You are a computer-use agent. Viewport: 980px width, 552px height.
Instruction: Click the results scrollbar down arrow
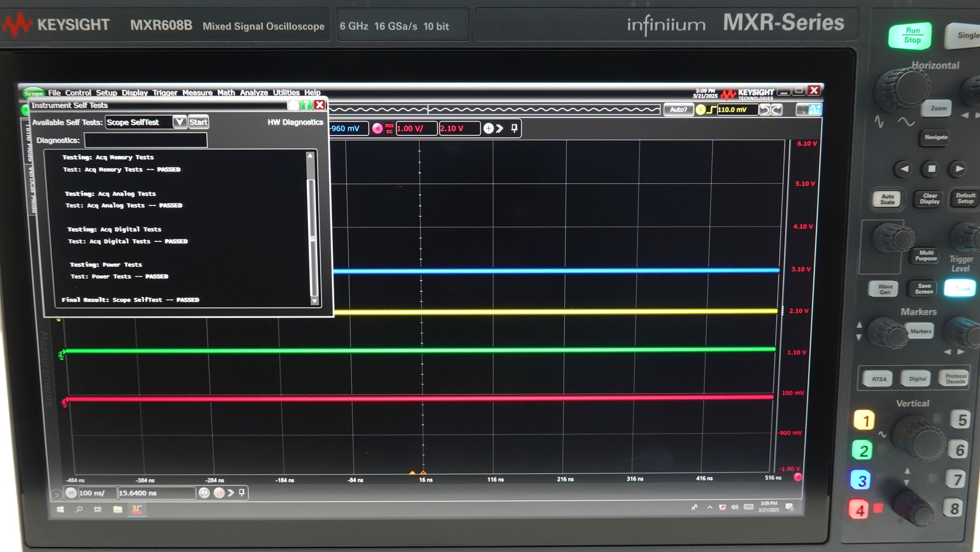[314, 301]
